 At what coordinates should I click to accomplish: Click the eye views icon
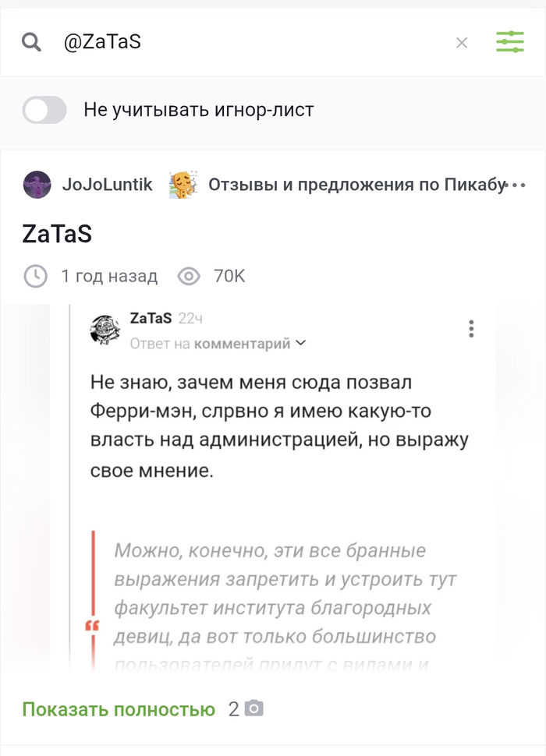(189, 276)
